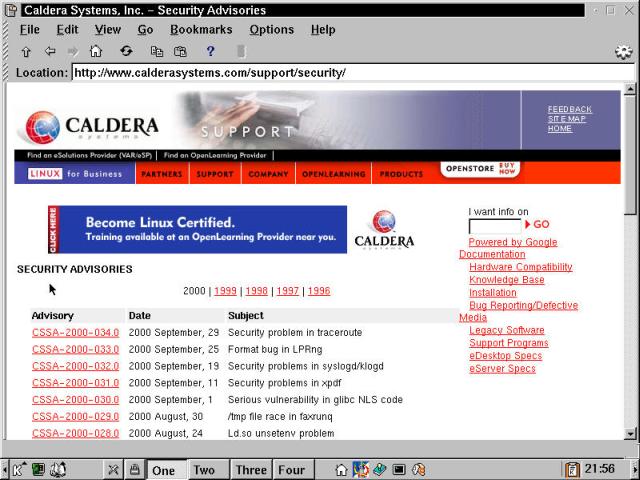This screenshot has height=480, width=640.
Task: Open advisory CSSA-2000-030.0 link
Action: [x=76, y=400]
